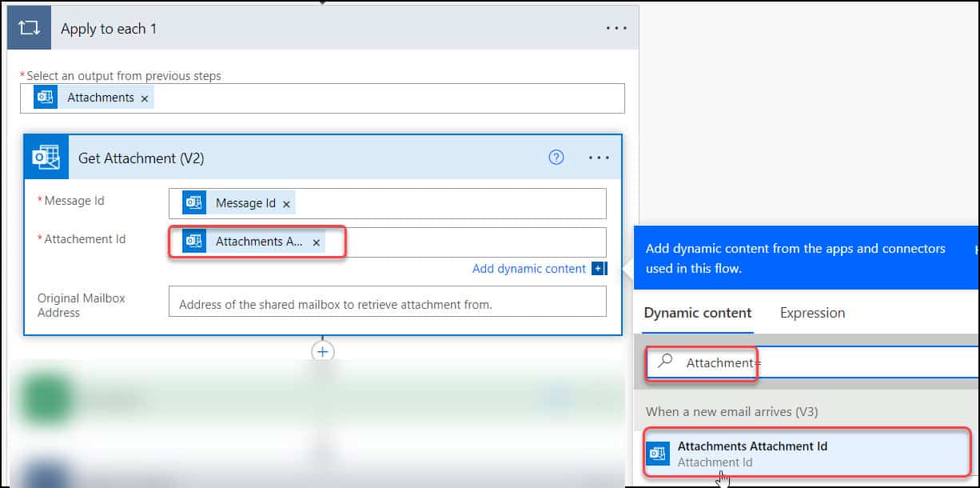Click the Outlook icon beside Attachments Attachment Id

click(x=658, y=453)
